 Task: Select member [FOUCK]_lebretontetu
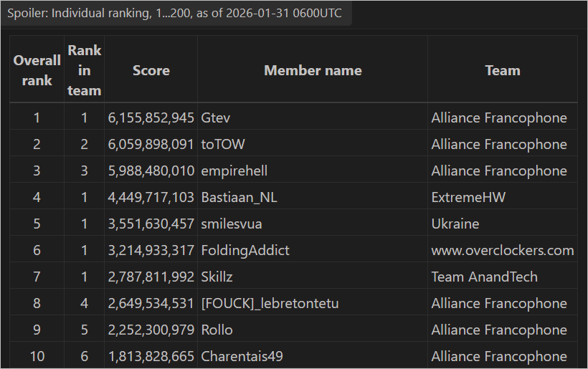point(270,303)
